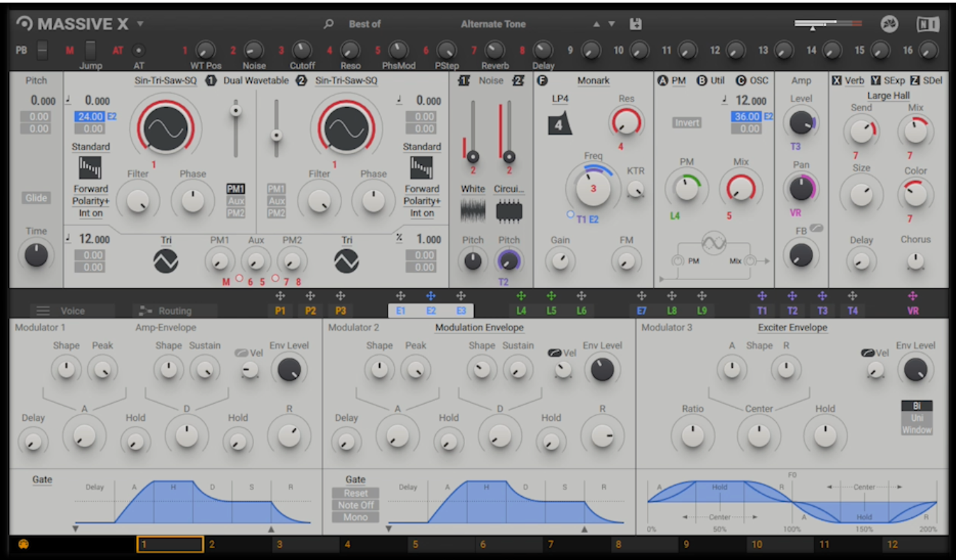This screenshot has height=560, width=956.
Task: Select step 1 in the bottom sequencer bar
Action: click(170, 545)
